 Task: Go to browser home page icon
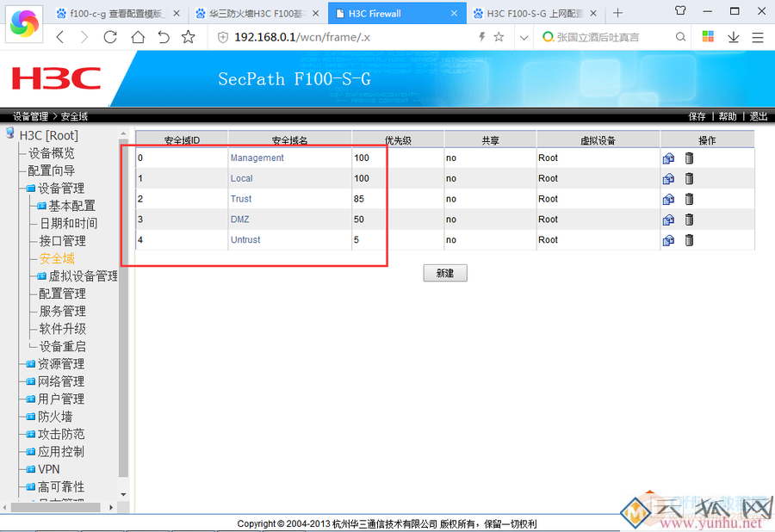tap(138, 37)
